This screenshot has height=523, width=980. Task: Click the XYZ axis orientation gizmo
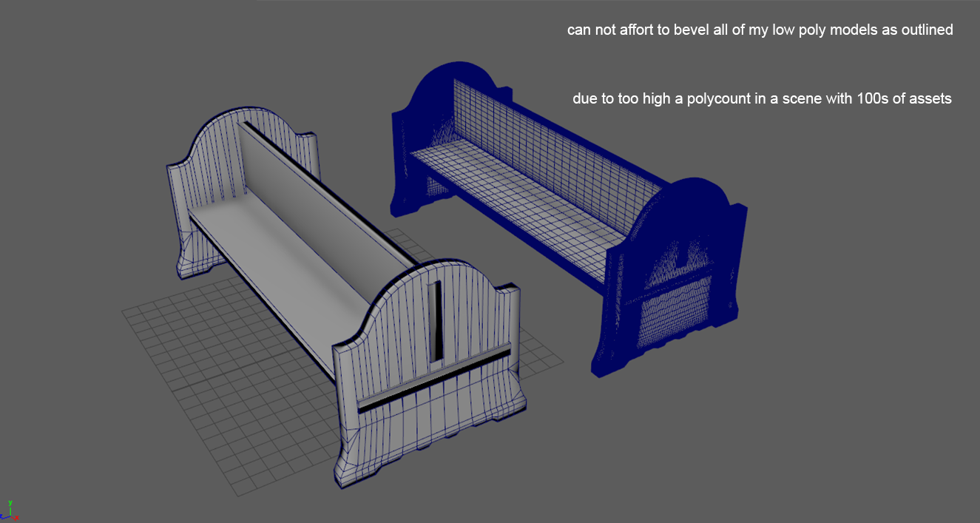click(10, 510)
